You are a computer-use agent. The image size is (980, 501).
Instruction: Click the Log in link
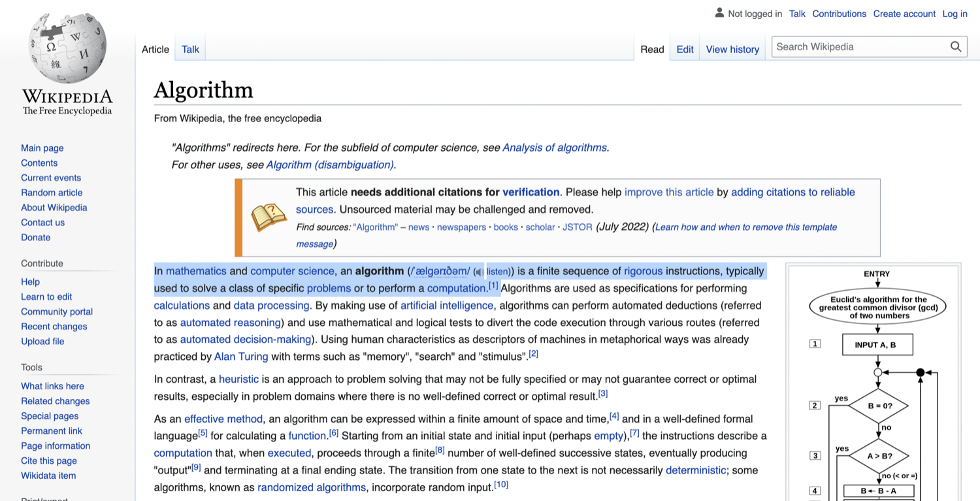(x=955, y=14)
